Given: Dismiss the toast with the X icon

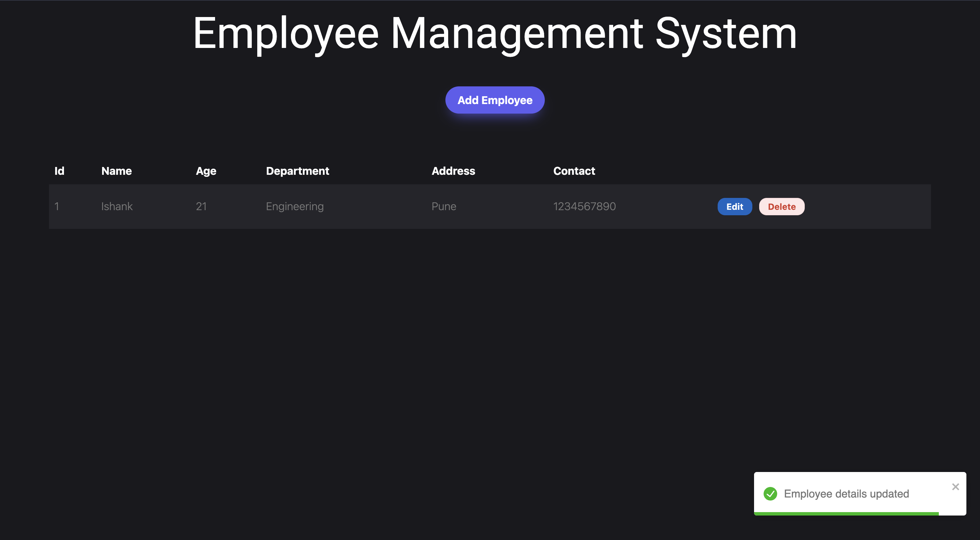Looking at the screenshot, I should coord(955,487).
